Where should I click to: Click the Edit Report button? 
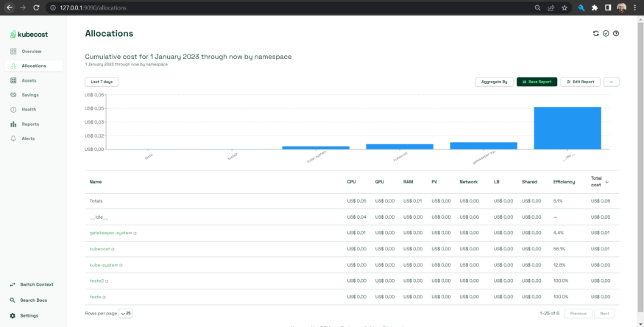click(580, 82)
